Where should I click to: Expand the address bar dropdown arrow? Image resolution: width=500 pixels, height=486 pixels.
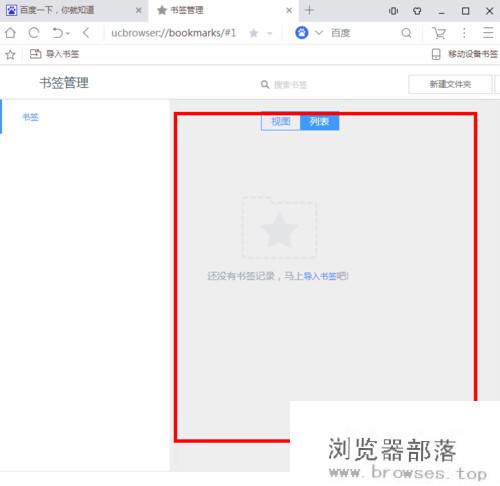click(x=270, y=33)
